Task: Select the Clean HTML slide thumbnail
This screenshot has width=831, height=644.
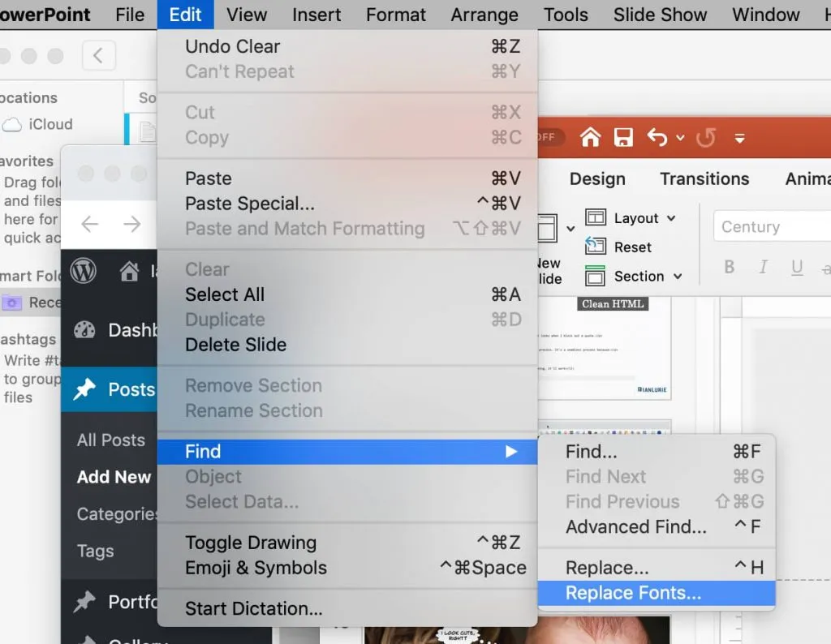Action: (604, 349)
